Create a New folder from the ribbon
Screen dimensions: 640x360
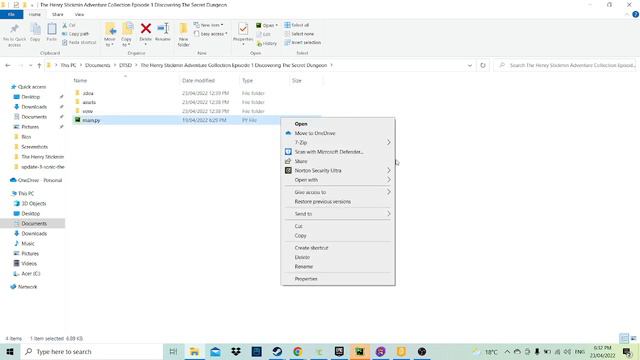click(x=183, y=34)
